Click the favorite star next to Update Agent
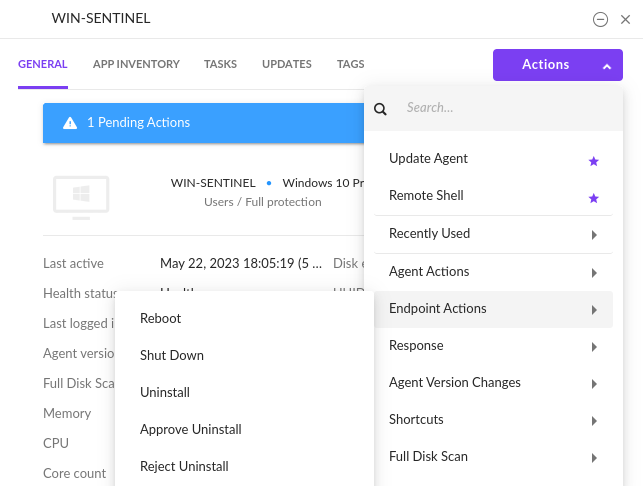This screenshot has height=486, width=643. [x=593, y=161]
